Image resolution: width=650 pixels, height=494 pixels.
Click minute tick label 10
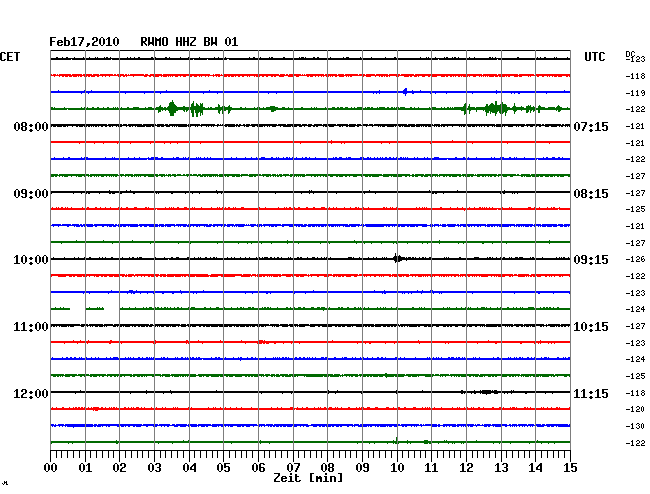click(x=397, y=468)
